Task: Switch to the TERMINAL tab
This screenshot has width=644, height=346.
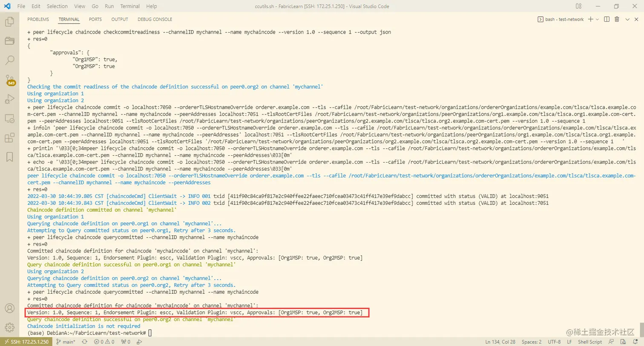Action: click(69, 19)
